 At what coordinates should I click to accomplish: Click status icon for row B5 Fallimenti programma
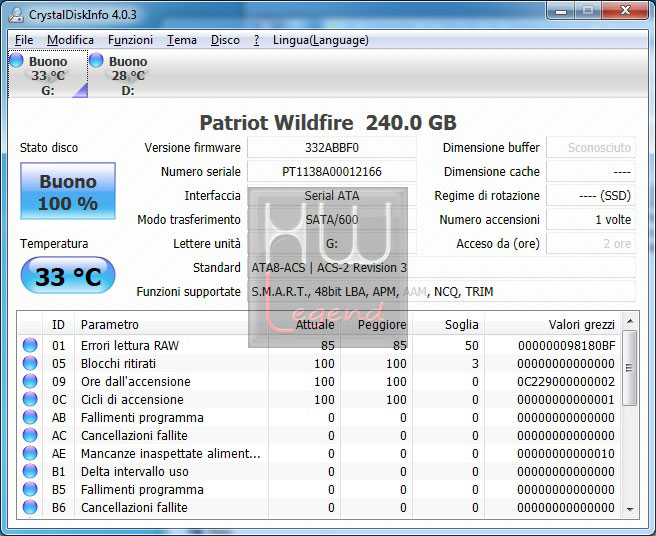30,489
